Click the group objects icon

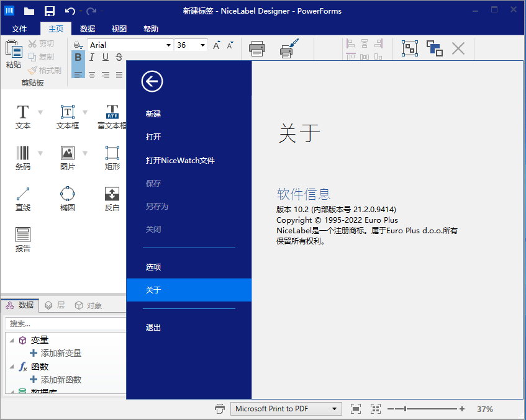click(x=410, y=48)
